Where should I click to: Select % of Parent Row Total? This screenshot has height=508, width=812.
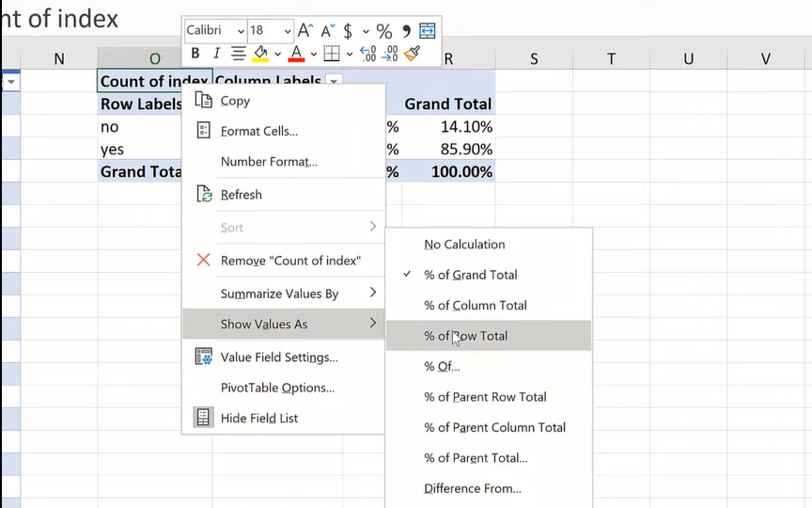489,397
